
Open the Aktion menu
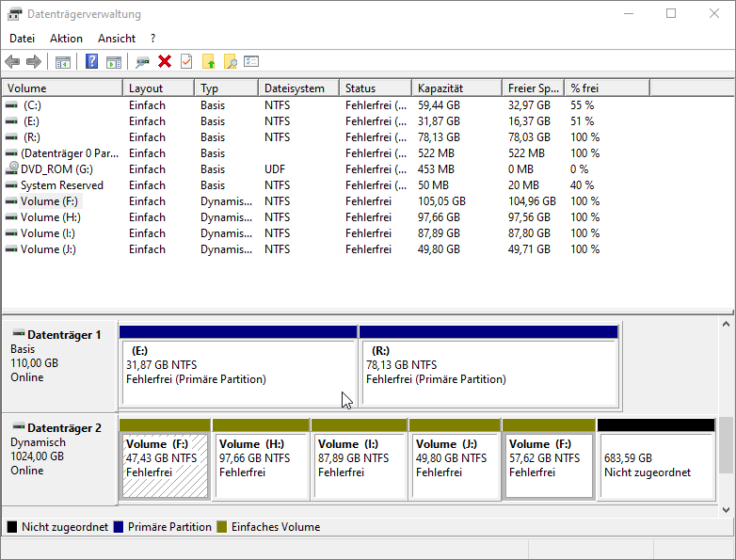coord(66,39)
